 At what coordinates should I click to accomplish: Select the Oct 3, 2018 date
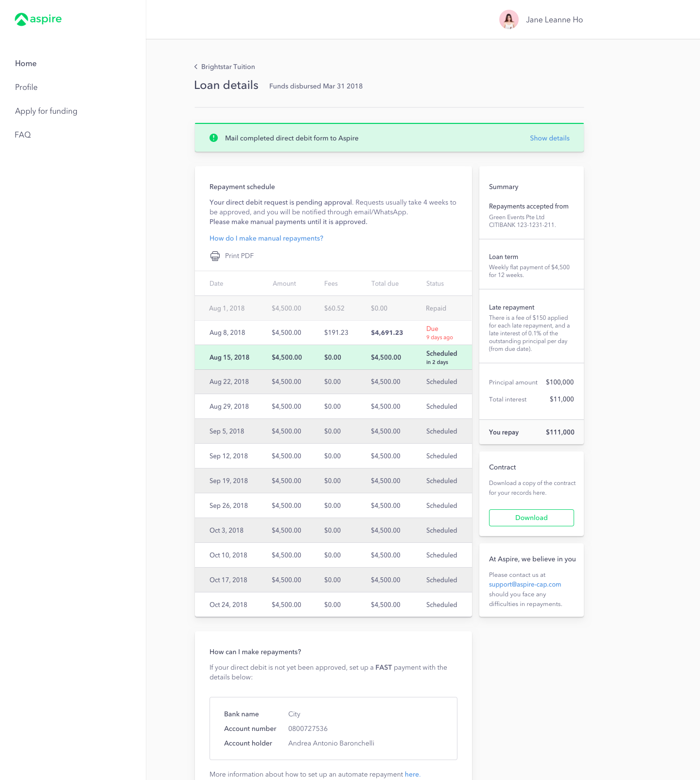[227, 530]
